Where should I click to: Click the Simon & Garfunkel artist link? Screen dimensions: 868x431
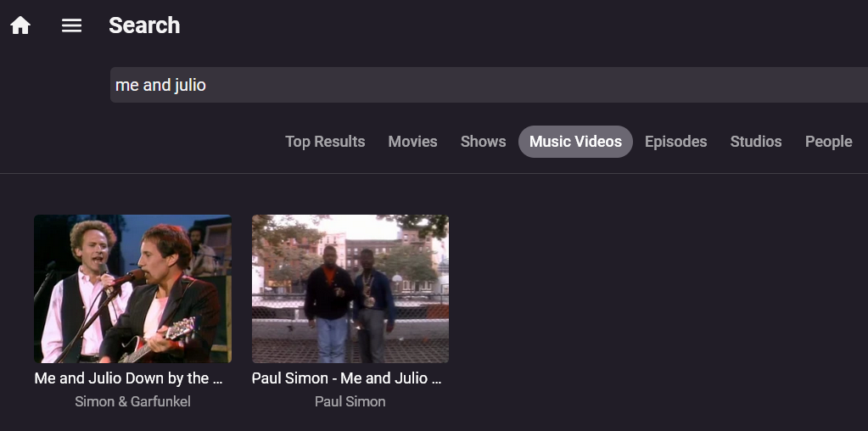coord(133,401)
